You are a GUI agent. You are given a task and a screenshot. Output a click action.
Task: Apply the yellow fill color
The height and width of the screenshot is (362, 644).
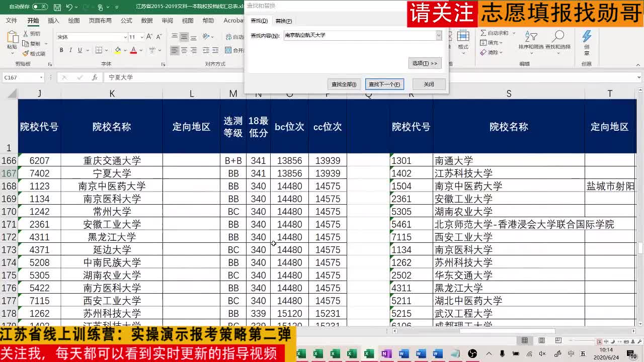click(118, 50)
